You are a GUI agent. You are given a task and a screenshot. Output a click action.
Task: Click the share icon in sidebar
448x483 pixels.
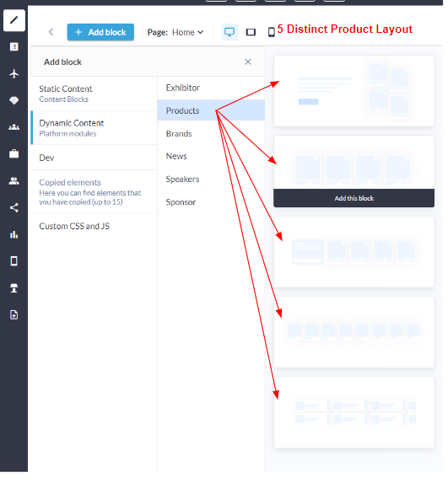click(x=13, y=208)
